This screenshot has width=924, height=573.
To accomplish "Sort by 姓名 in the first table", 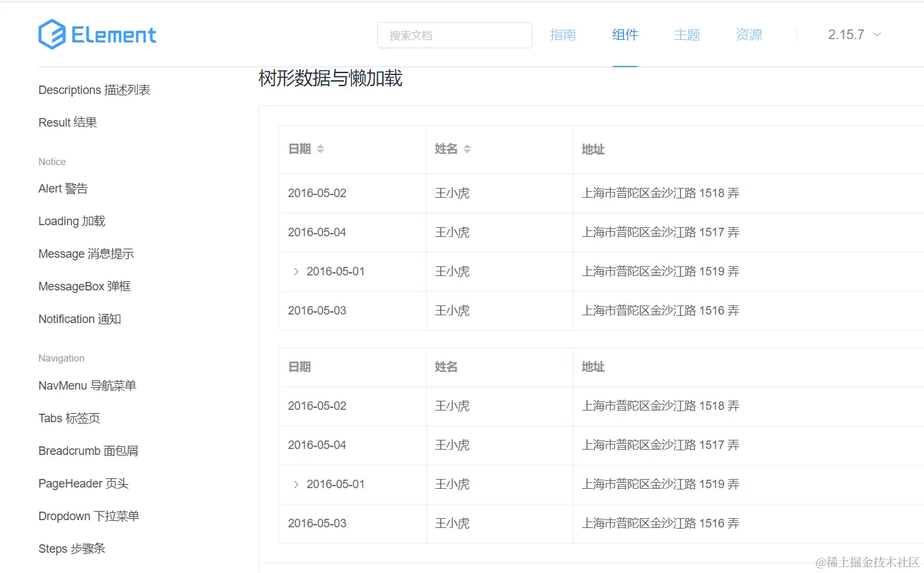I will [467, 149].
